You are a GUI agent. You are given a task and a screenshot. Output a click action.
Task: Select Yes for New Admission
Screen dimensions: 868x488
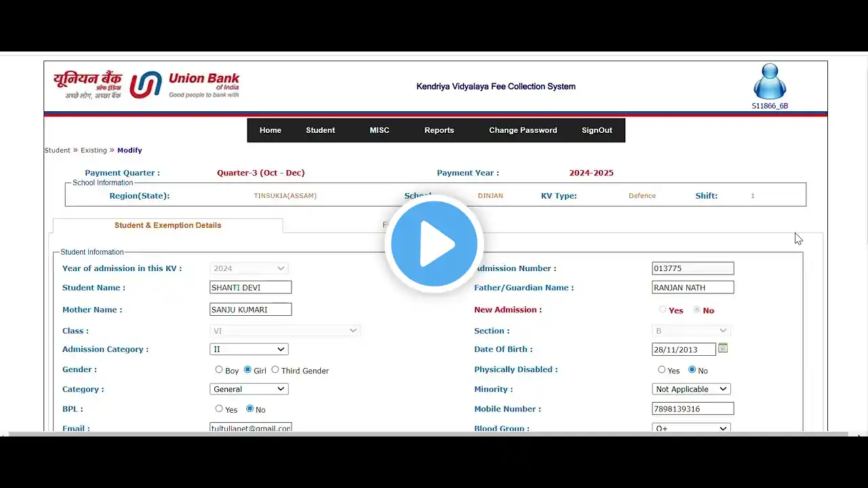point(663,310)
